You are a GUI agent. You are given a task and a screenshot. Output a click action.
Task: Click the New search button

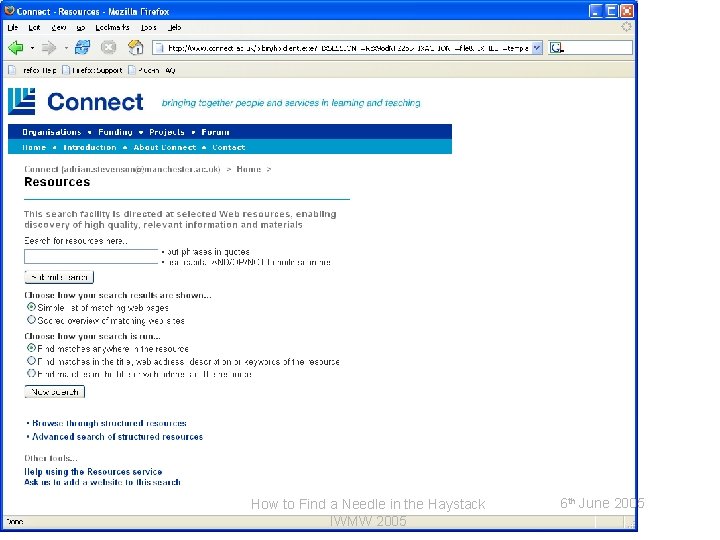tap(55, 392)
